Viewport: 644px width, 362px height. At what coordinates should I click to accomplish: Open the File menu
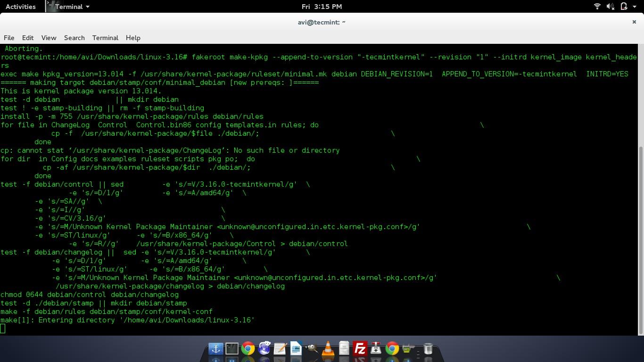pyautogui.click(x=8, y=38)
